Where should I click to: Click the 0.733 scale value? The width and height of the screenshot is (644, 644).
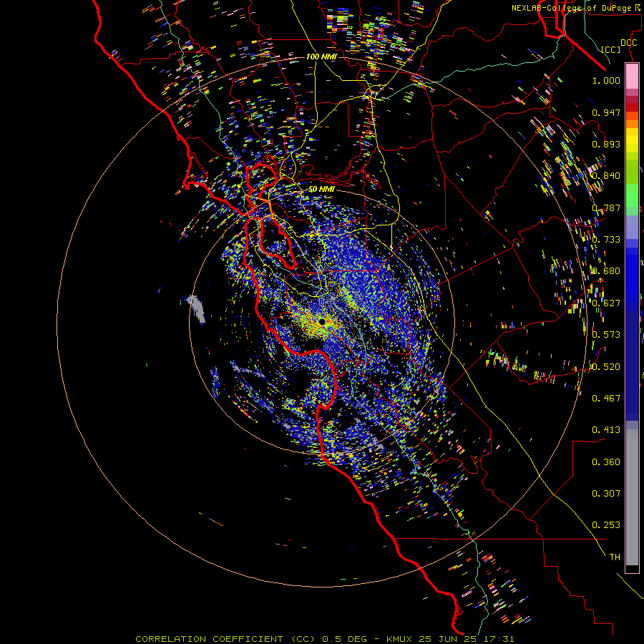[x=606, y=240]
